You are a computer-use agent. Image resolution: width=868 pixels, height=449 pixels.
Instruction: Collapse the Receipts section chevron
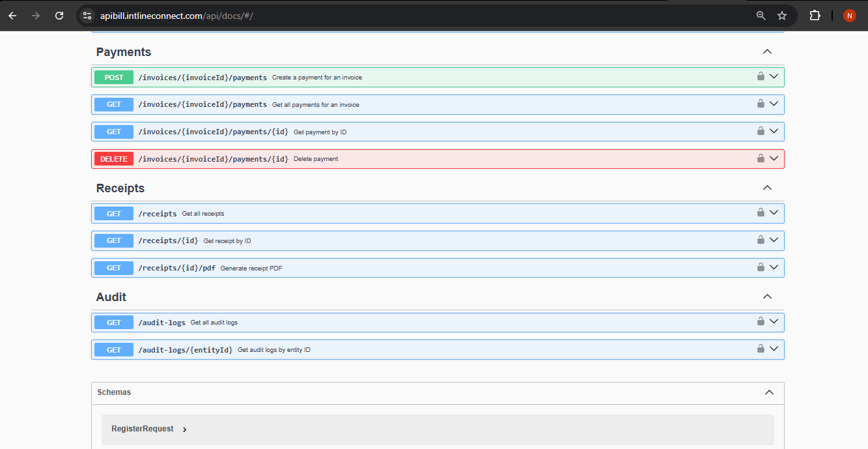click(767, 188)
